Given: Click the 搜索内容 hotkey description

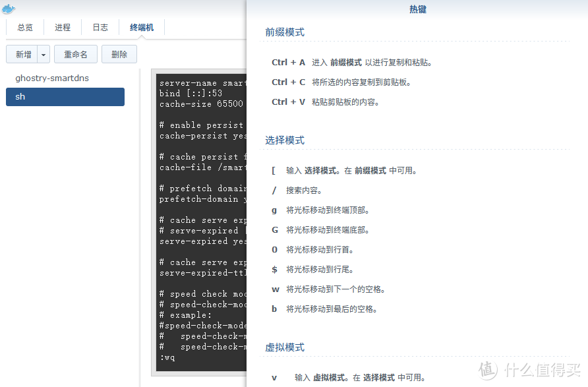Looking at the screenshot, I should click(x=304, y=191).
